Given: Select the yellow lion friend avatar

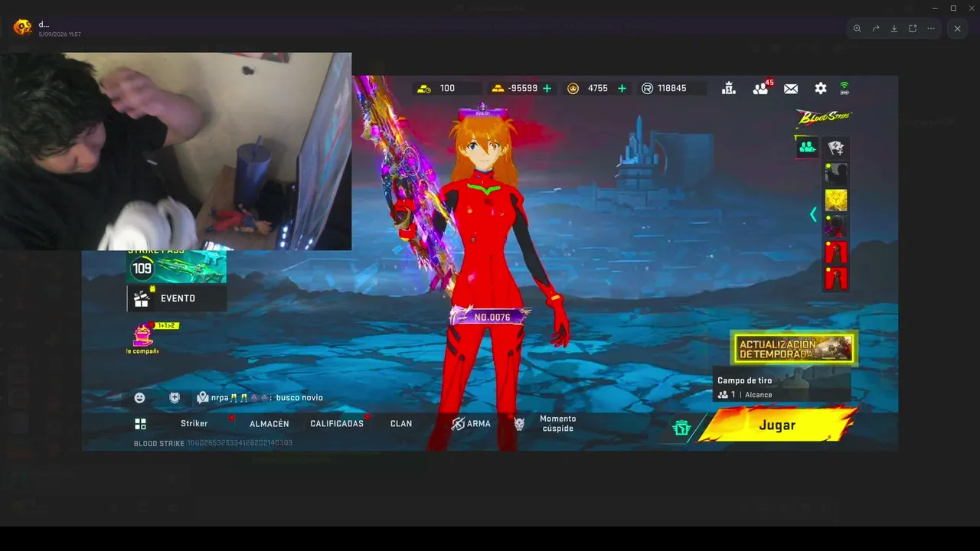Looking at the screenshot, I should coord(836,200).
